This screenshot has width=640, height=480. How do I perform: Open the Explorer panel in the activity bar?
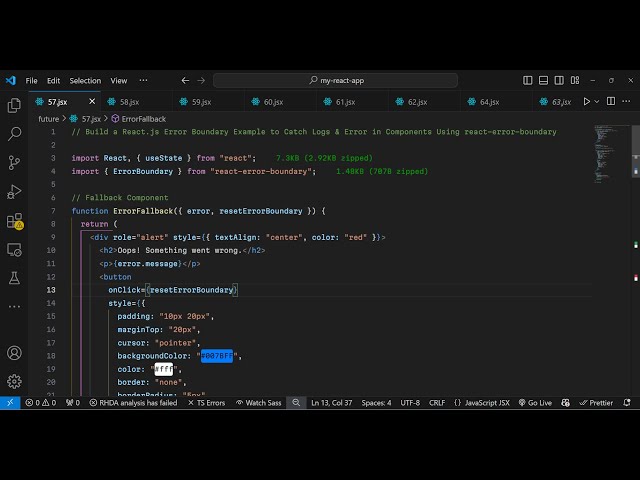[14, 105]
